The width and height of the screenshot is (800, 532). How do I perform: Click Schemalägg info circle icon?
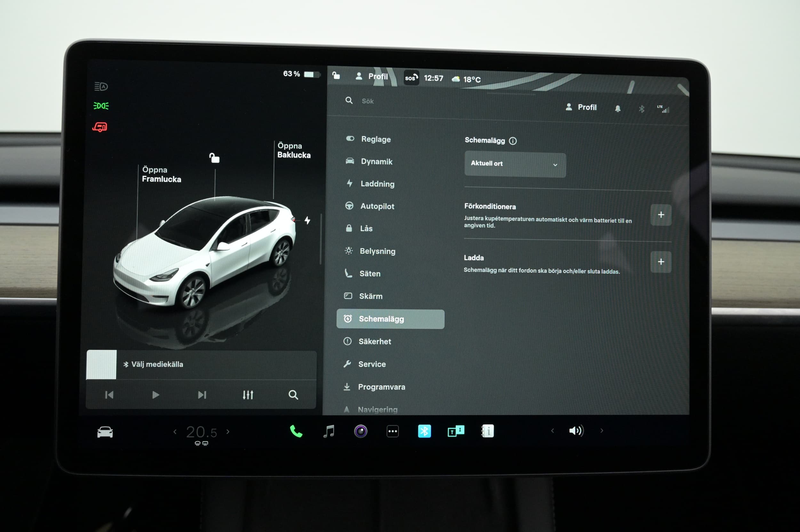[513, 141]
